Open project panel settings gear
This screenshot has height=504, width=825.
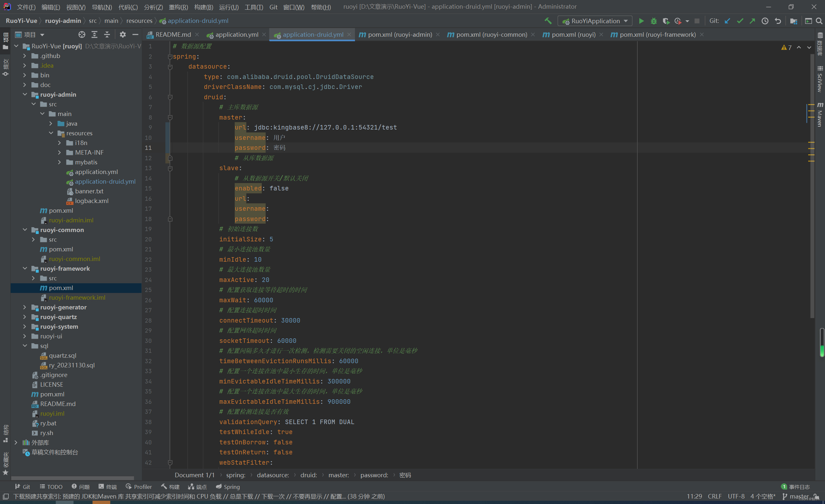pos(123,34)
